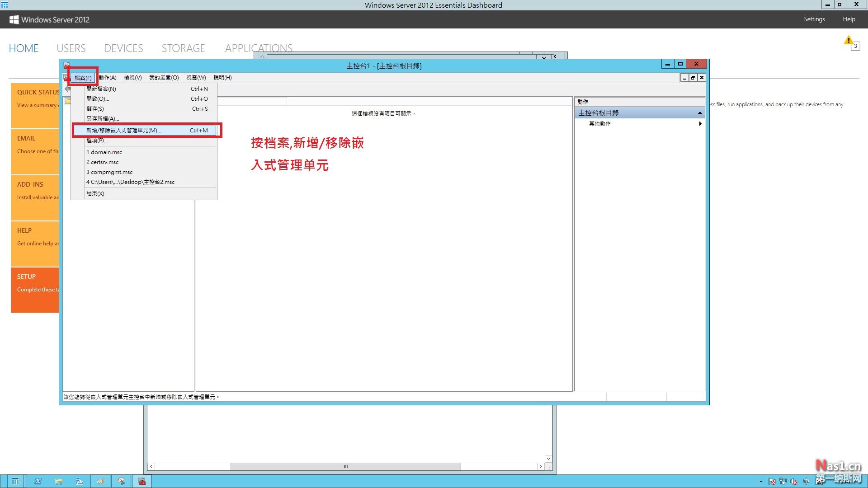The image size is (868, 488).
Task: Choose 開啟(O)... from the File menu
Action: click(x=144, y=99)
